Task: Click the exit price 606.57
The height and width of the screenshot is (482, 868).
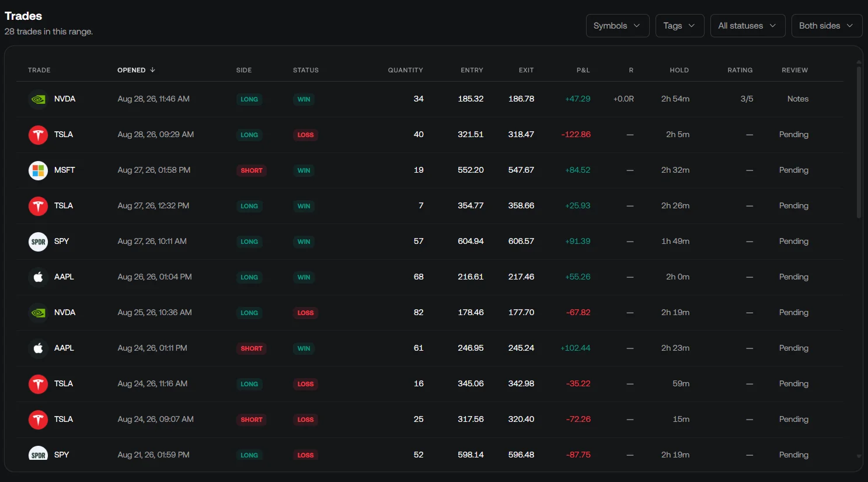Action: coord(521,242)
